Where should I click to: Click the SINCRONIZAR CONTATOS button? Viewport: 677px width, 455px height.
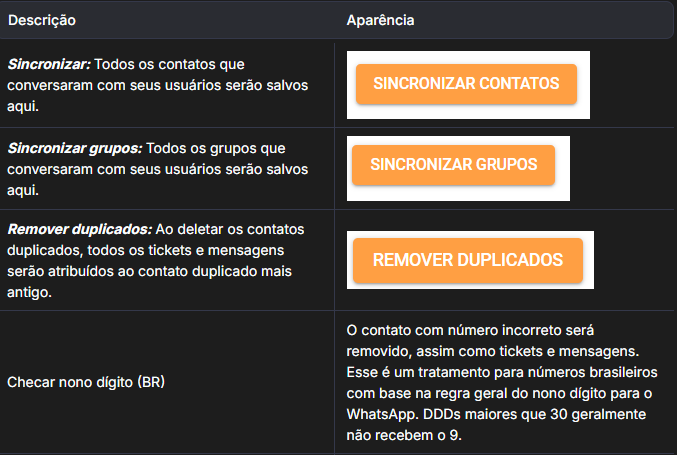click(466, 84)
